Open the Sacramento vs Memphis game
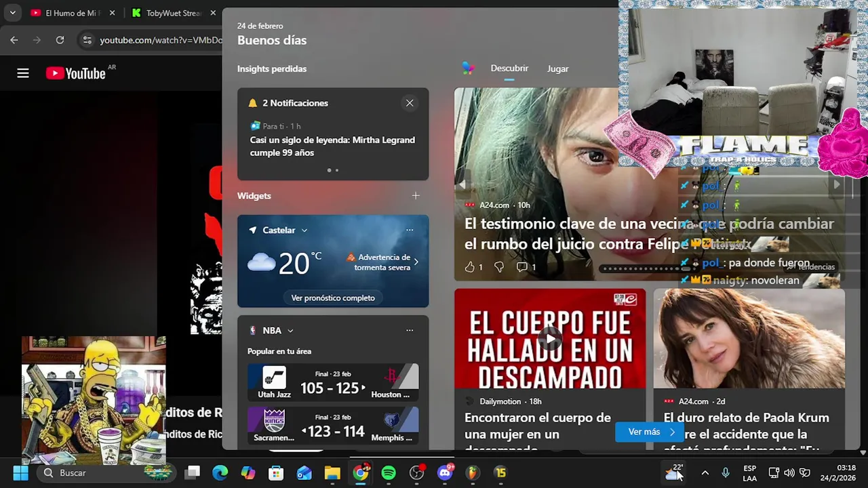The width and height of the screenshot is (868, 488). pyautogui.click(x=333, y=425)
